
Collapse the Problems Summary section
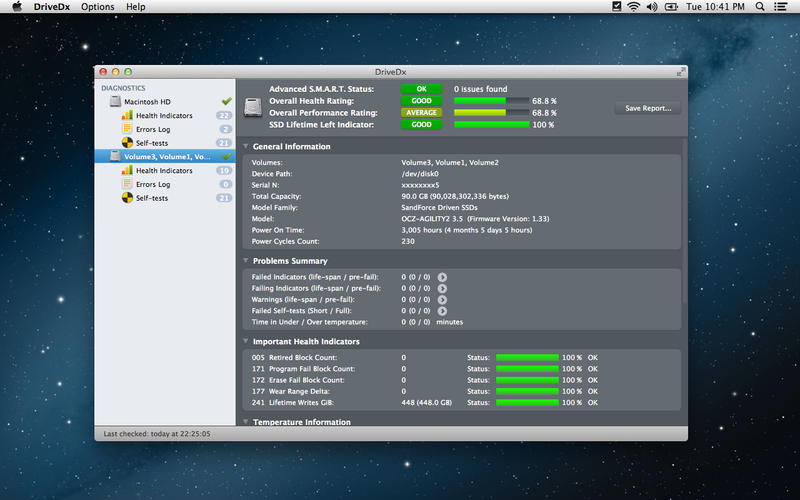245,261
